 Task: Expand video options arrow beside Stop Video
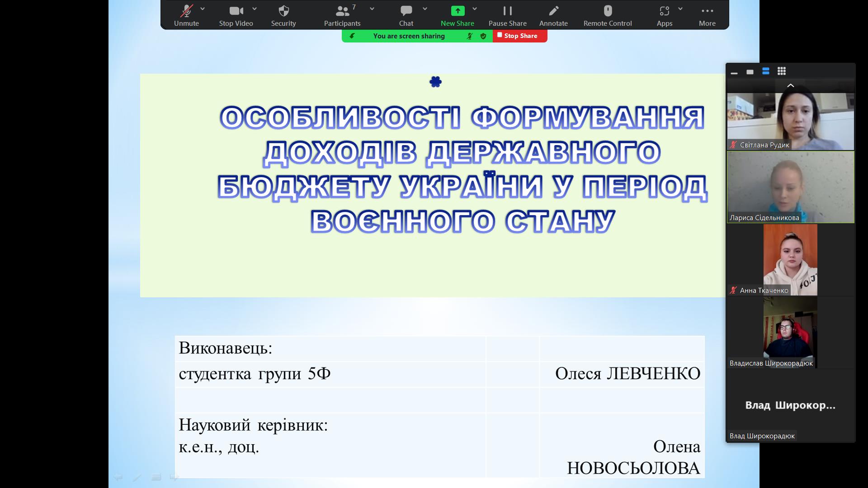[x=255, y=9]
